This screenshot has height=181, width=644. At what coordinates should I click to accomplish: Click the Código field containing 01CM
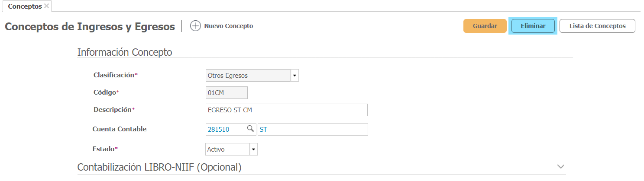[227, 92]
